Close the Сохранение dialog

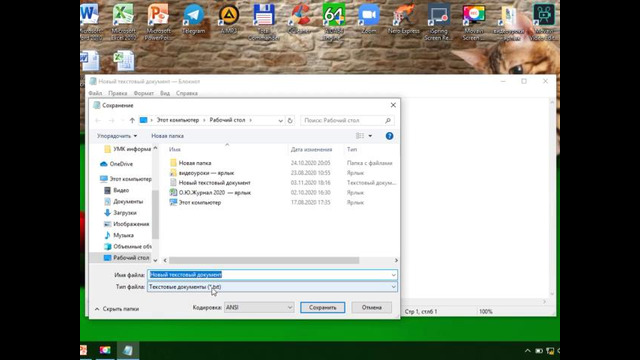pos(393,105)
